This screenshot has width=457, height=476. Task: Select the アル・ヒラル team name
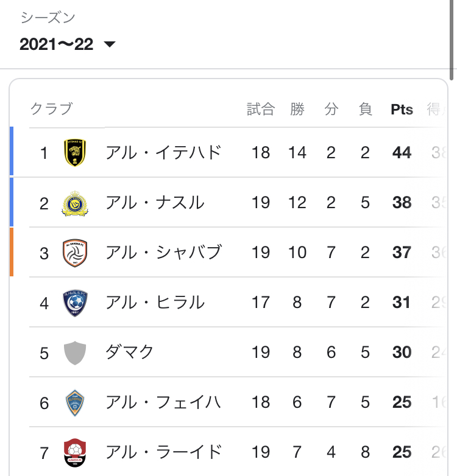point(155,303)
